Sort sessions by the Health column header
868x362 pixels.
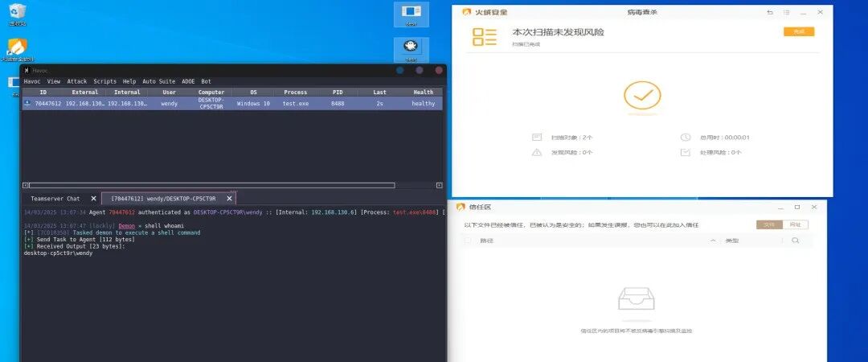[x=424, y=92]
